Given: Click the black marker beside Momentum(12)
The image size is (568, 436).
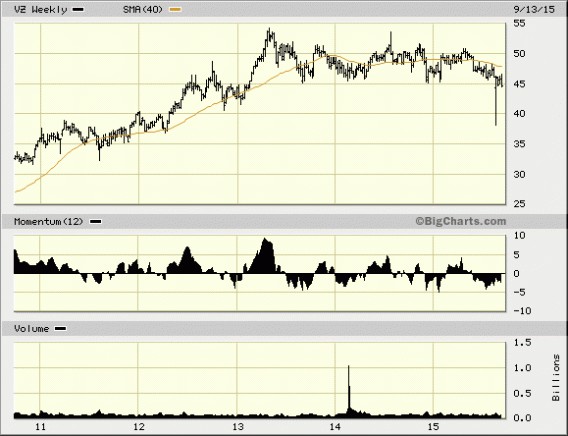Looking at the screenshot, I should [x=96, y=222].
